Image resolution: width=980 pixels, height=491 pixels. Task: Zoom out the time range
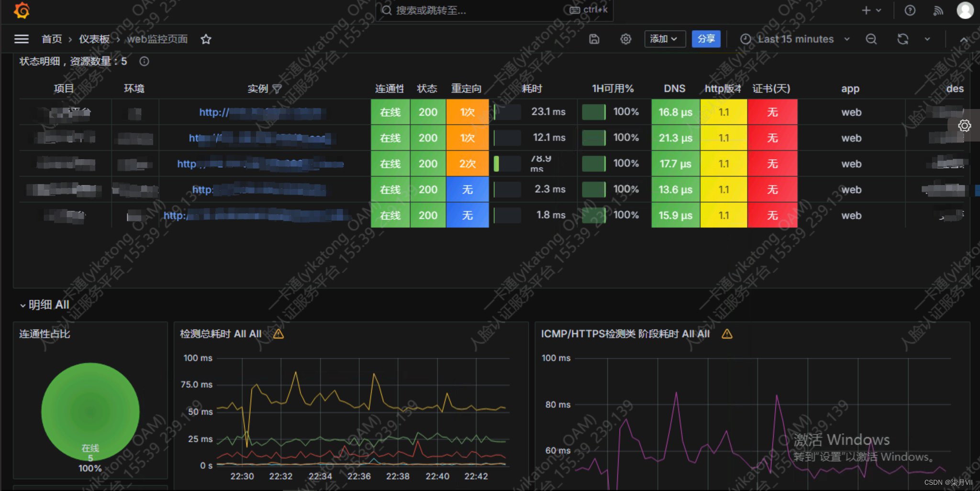(871, 39)
